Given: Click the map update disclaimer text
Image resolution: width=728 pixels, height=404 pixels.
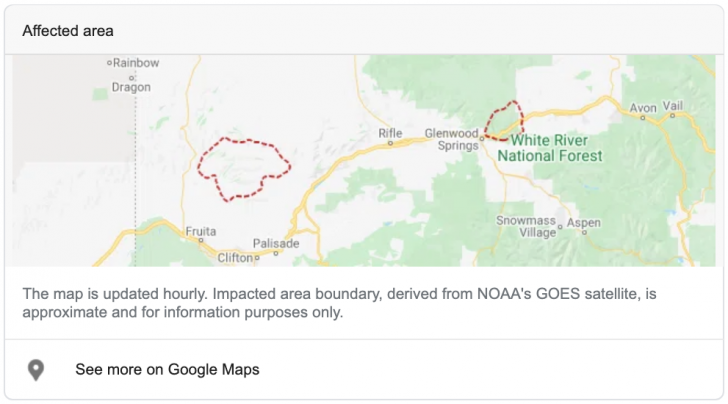Looking at the screenshot, I should [345, 303].
